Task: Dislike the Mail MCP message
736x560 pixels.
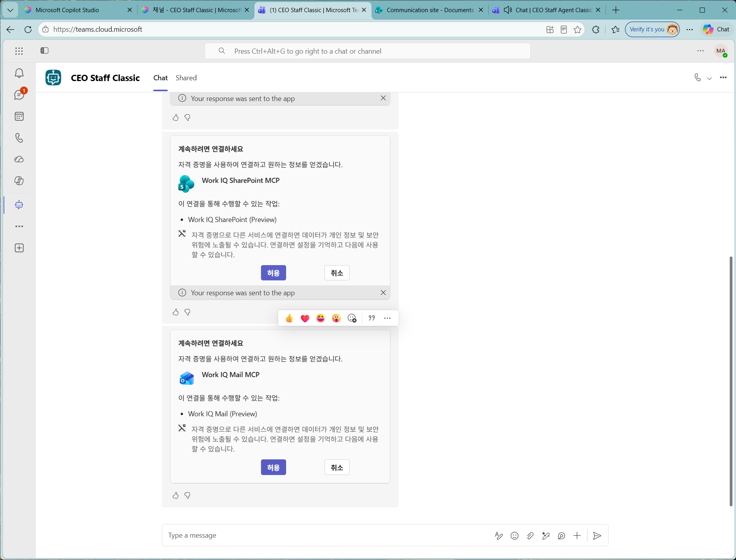Action: 187,495
